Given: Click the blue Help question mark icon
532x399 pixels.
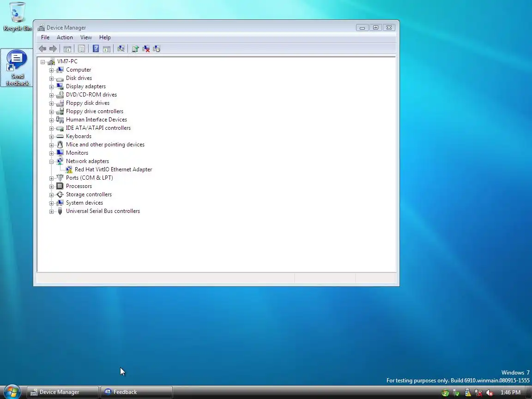Looking at the screenshot, I should tap(96, 49).
